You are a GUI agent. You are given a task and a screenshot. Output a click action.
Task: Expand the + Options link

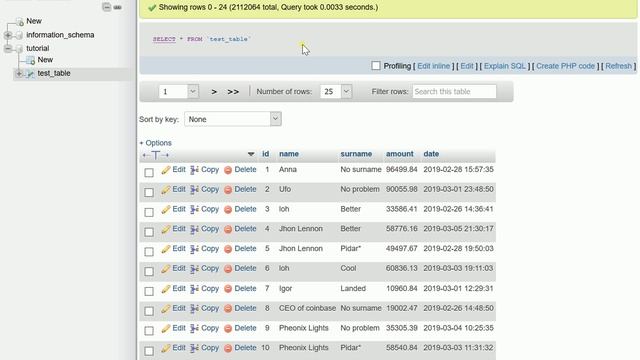pos(155,143)
